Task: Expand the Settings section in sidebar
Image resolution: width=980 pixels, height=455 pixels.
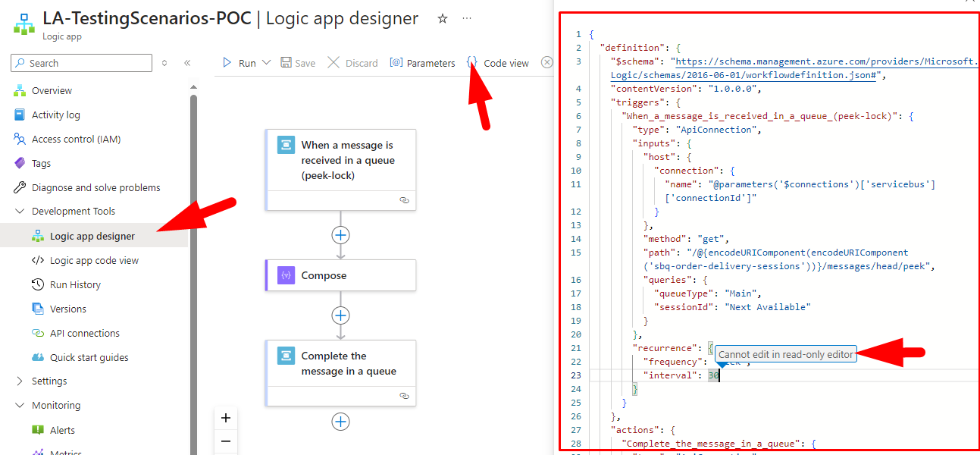Action: point(20,381)
